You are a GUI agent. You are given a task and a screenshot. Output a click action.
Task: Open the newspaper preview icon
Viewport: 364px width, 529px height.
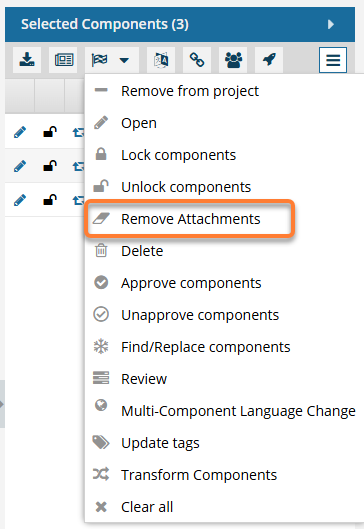(63, 60)
